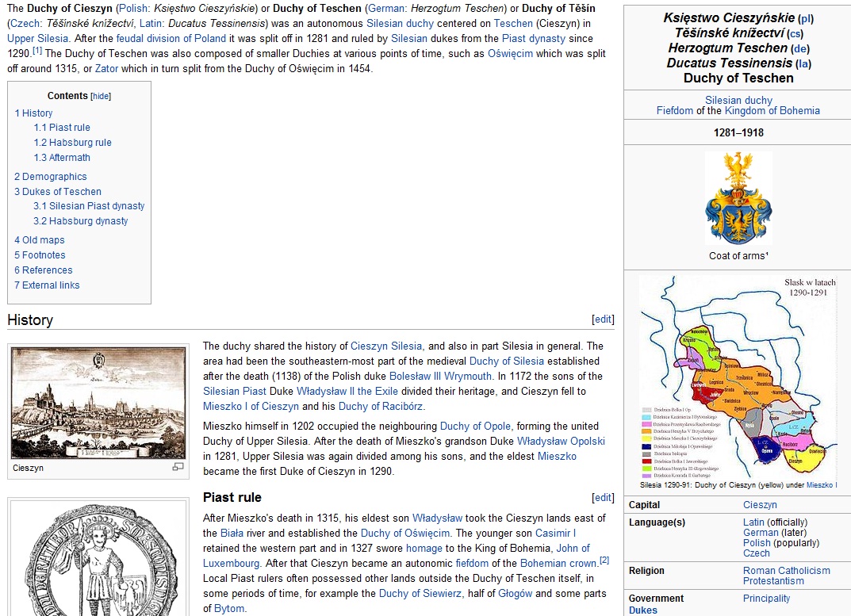851x616 pixels.
Task: Open the 'Duchy of Oświęcim' link under Piast rule
Action: 405,534
